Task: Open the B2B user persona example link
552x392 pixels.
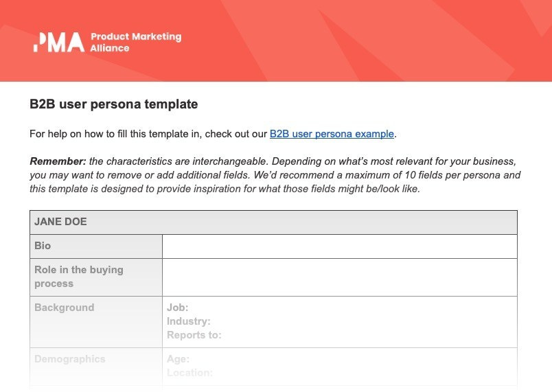Action: [x=332, y=134]
